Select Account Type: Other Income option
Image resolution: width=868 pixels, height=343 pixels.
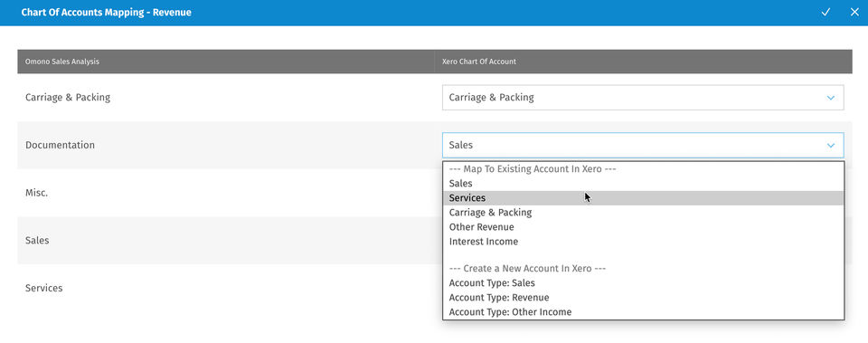[643, 312]
